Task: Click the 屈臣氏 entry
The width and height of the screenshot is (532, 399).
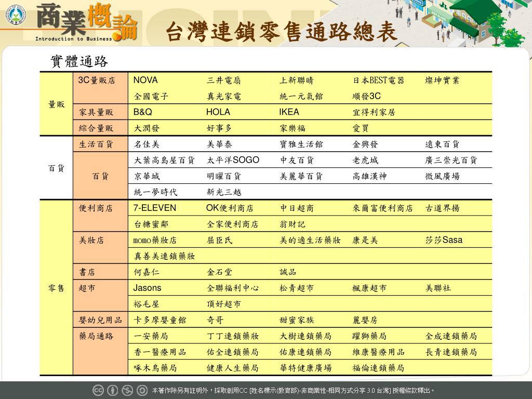Action: pyautogui.click(x=220, y=240)
